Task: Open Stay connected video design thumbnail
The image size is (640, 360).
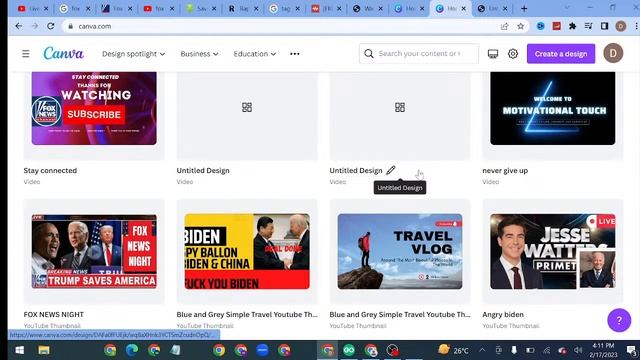Action: [94, 108]
